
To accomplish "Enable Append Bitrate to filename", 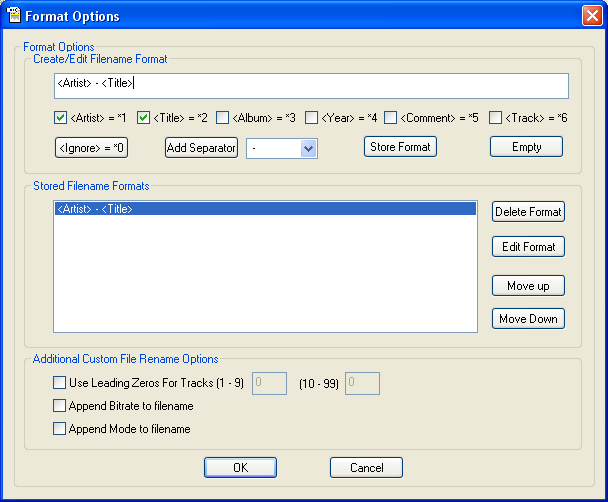I will [59, 406].
